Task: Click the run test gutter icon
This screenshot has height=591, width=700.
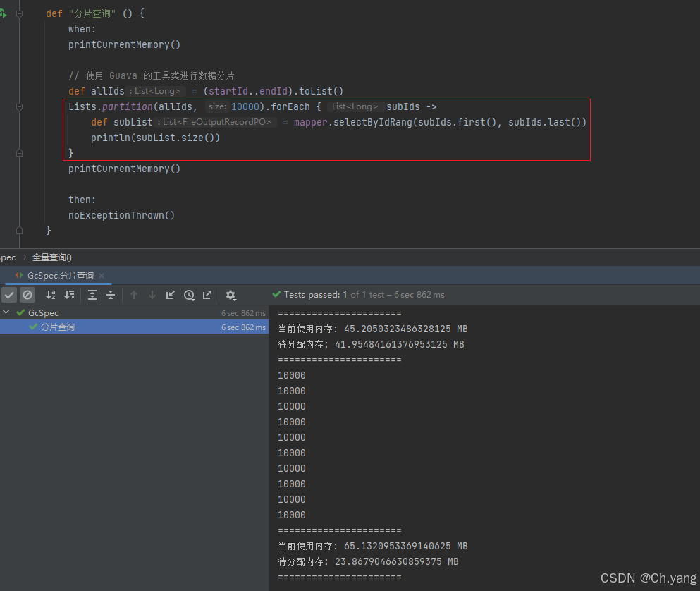Action: coord(4,13)
